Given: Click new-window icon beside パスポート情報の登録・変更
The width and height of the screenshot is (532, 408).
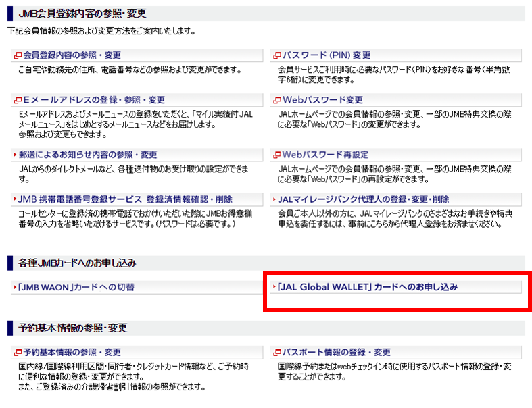Looking at the screenshot, I should coord(277,353).
